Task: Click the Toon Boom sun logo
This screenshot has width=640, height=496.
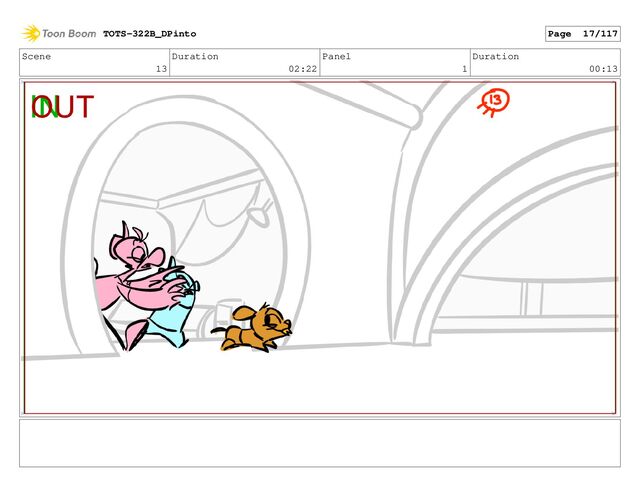Action: 31,33
